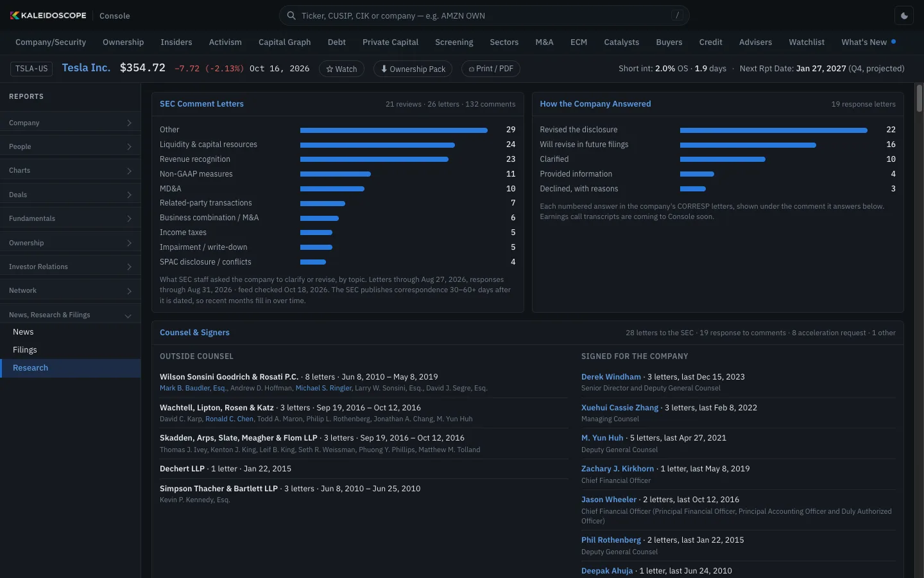924x578 pixels.
Task: Click the Watch star button
Action: [341, 69]
